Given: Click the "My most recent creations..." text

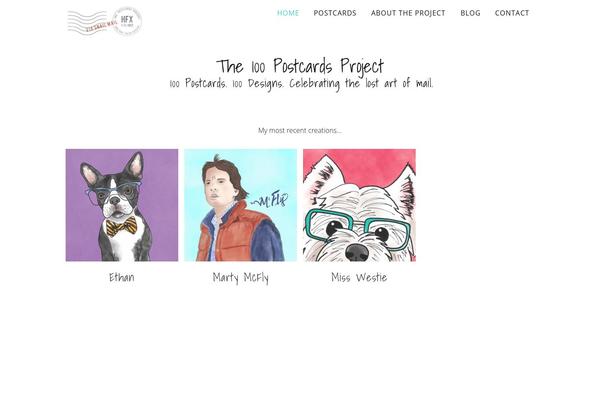Looking at the screenshot, I should click(300, 131).
